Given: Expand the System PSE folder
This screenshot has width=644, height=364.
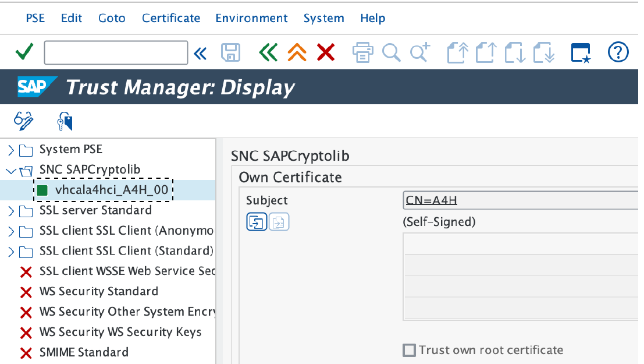Looking at the screenshot, I should click(11, 150).
